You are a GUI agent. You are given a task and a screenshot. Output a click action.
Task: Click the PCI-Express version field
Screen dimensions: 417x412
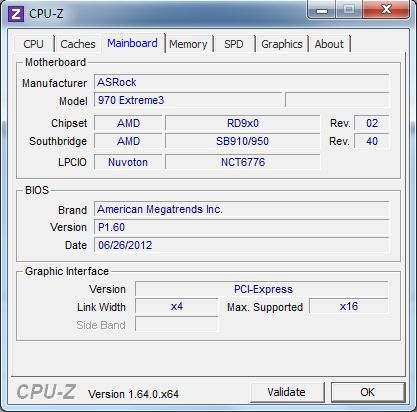[262, 289]
